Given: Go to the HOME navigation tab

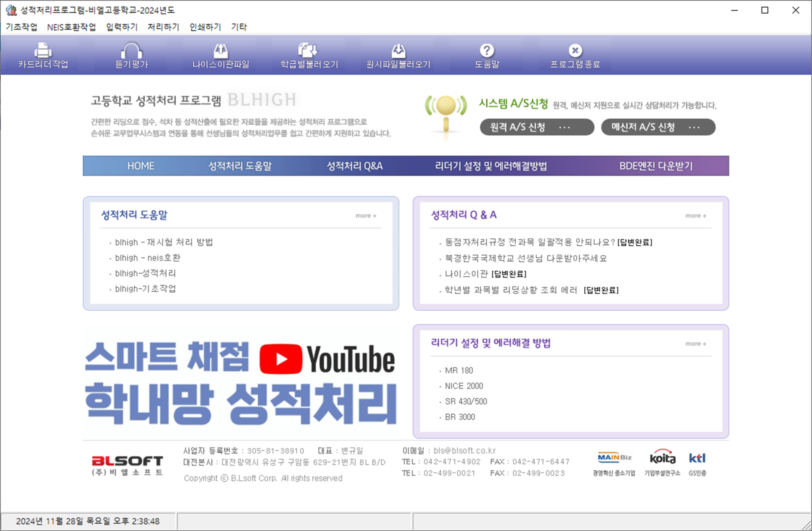Looking at the screenshot, I should point(141,166).
